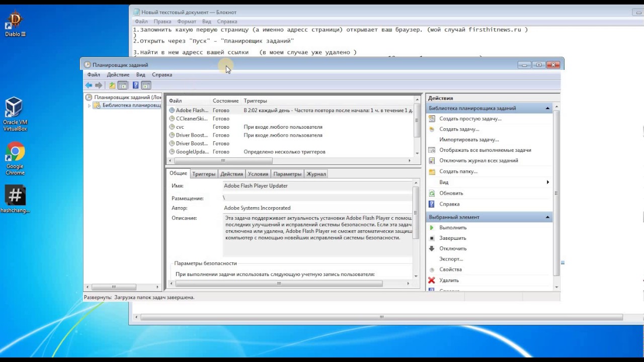Click the Имя field with Adobe Flash Player Updater
The height and width of the screenshot is (362, 644).
[317, 186]
